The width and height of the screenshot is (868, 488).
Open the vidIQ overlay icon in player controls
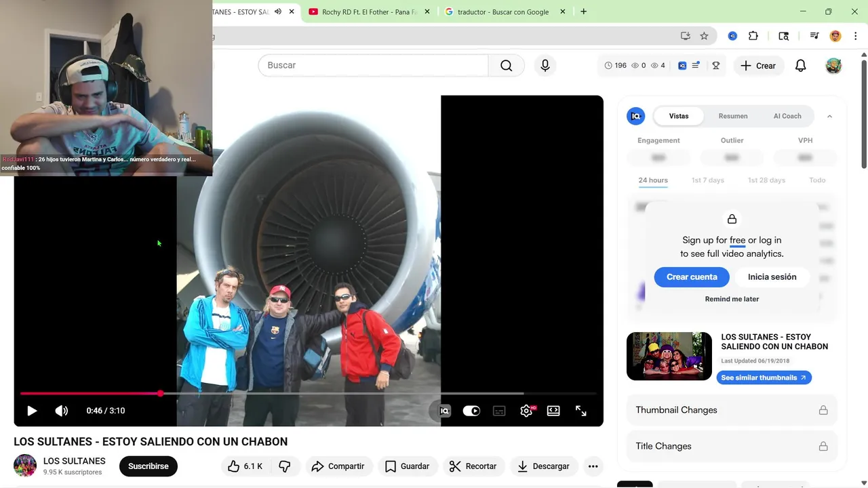point(444,411)
